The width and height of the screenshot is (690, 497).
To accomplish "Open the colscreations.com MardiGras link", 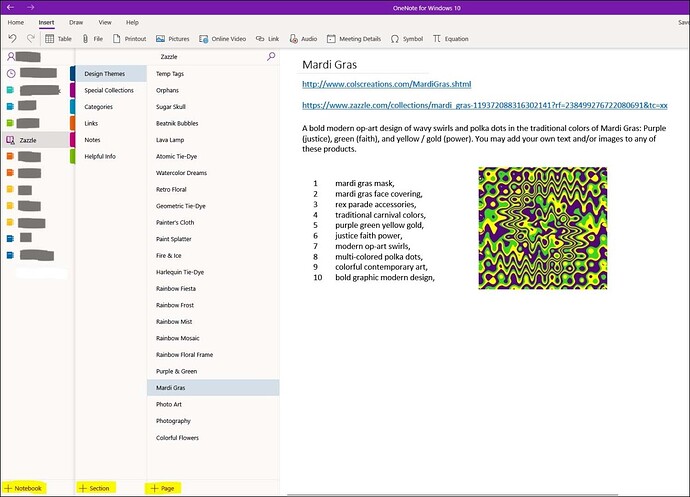I will click(386, 84).
